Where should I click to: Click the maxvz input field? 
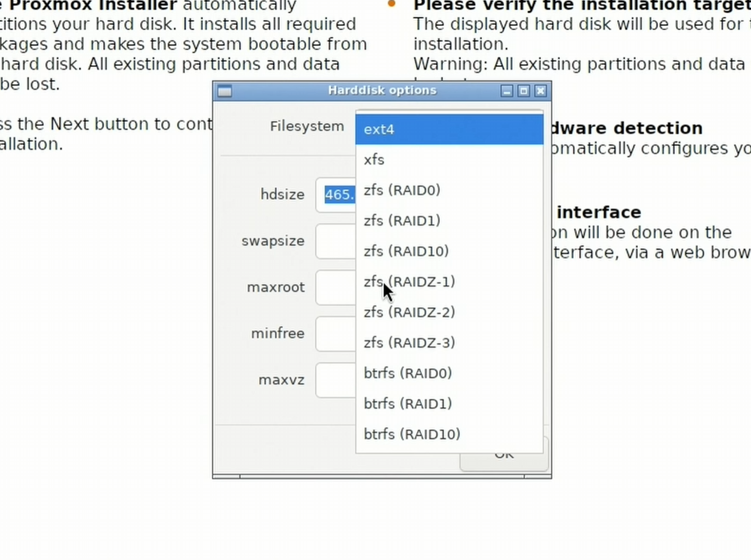pyautogui.click(x=335, y=380)
